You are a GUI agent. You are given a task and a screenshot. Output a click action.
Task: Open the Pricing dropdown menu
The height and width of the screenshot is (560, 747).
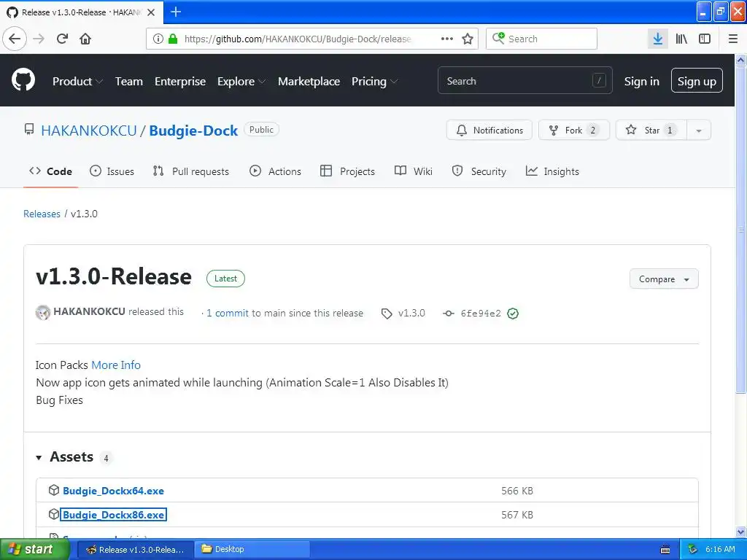374,82
